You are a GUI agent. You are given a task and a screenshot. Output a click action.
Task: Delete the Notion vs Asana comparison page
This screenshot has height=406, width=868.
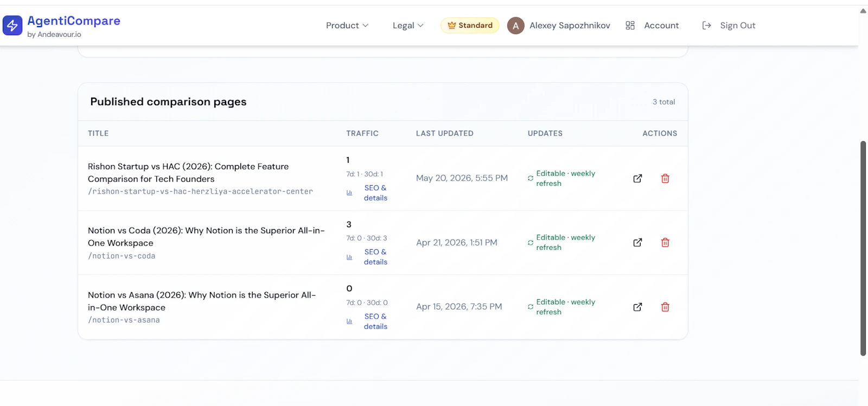click(665, 307)
